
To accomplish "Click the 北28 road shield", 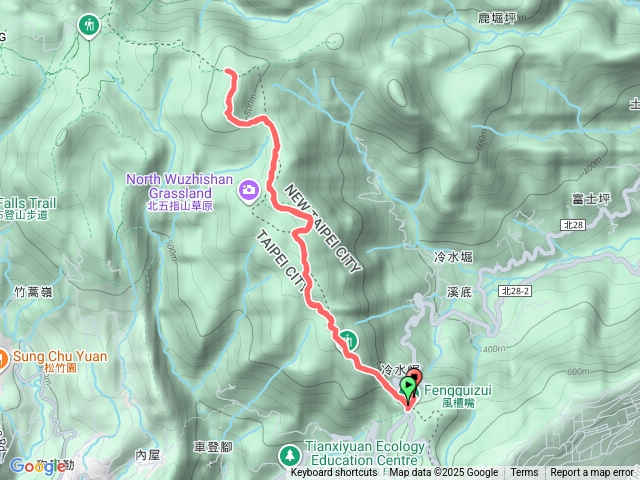I will 574,224.
